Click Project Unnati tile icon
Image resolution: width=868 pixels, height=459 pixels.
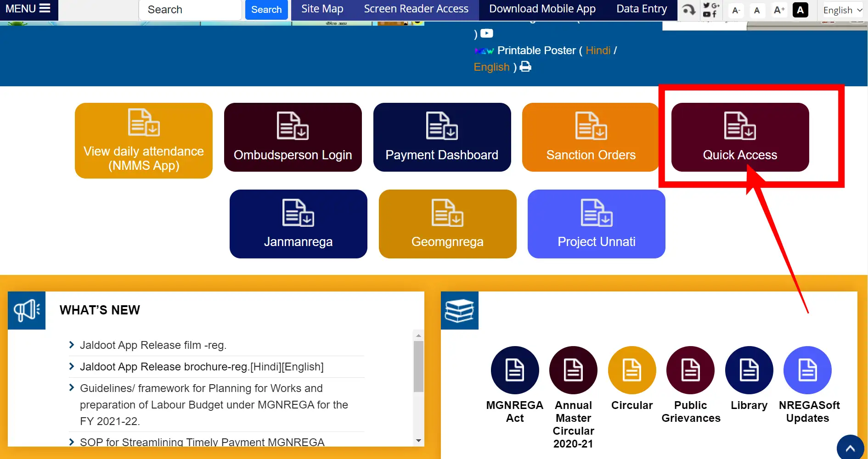pos(597,213)
